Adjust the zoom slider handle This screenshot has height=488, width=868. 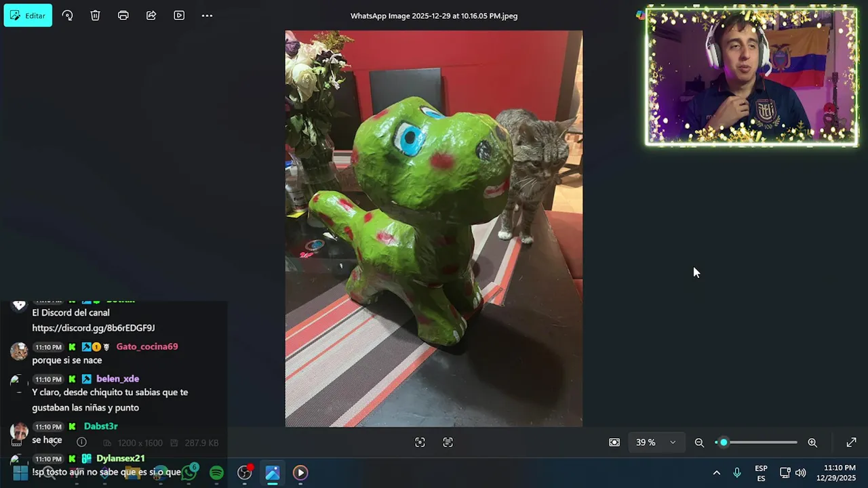point(724,443)
